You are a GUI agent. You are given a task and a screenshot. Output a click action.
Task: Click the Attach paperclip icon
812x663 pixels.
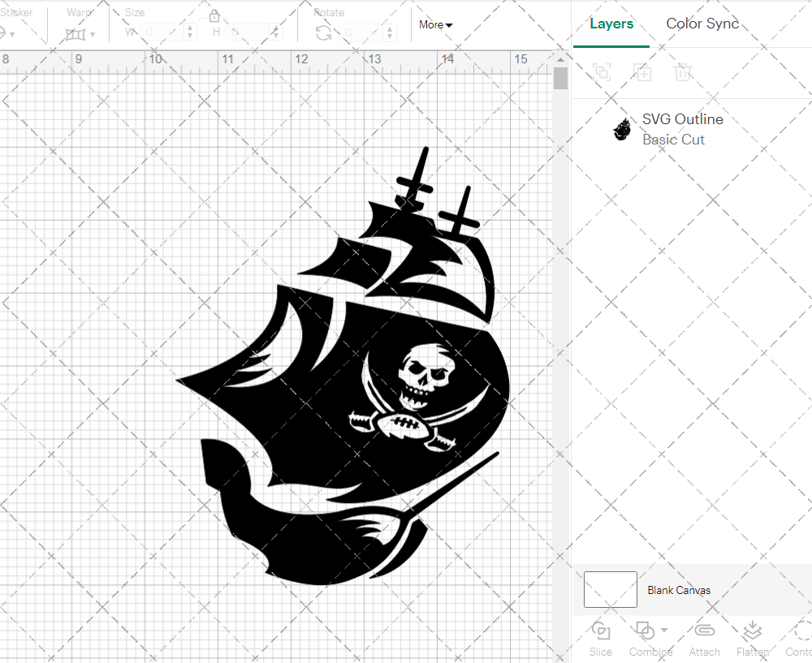pyautogui.click(x=704, y=631)
